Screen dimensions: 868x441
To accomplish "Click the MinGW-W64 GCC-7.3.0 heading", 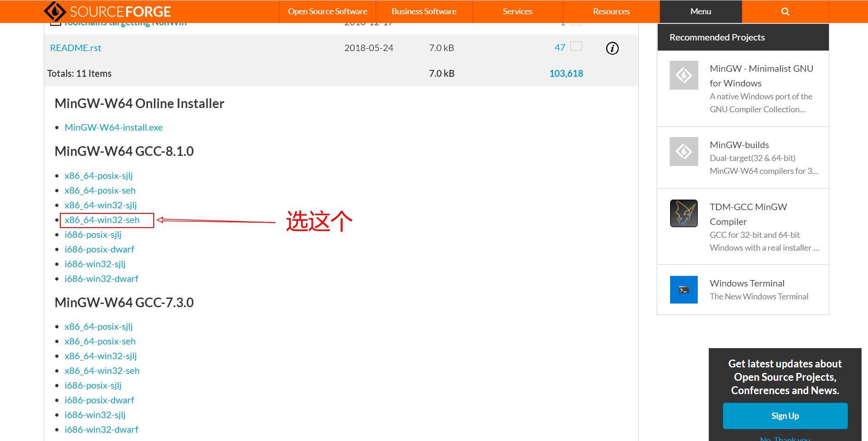I will click(124, 303).
